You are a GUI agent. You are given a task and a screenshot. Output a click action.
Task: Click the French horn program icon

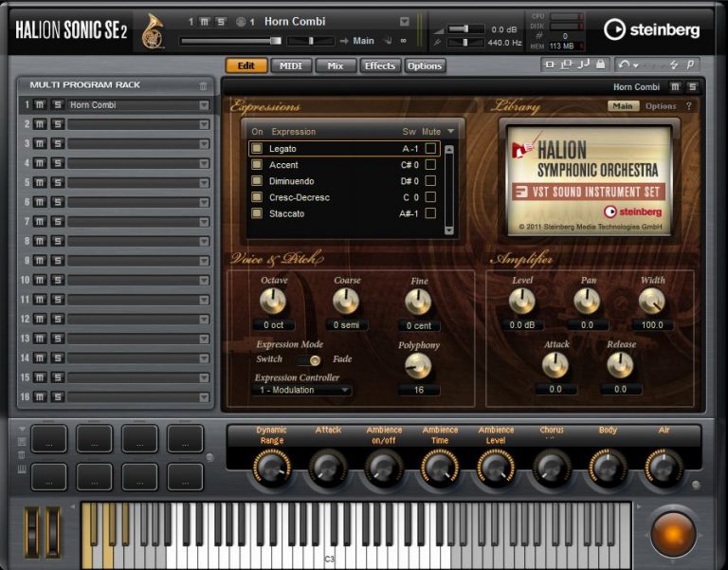click(153, 32)
